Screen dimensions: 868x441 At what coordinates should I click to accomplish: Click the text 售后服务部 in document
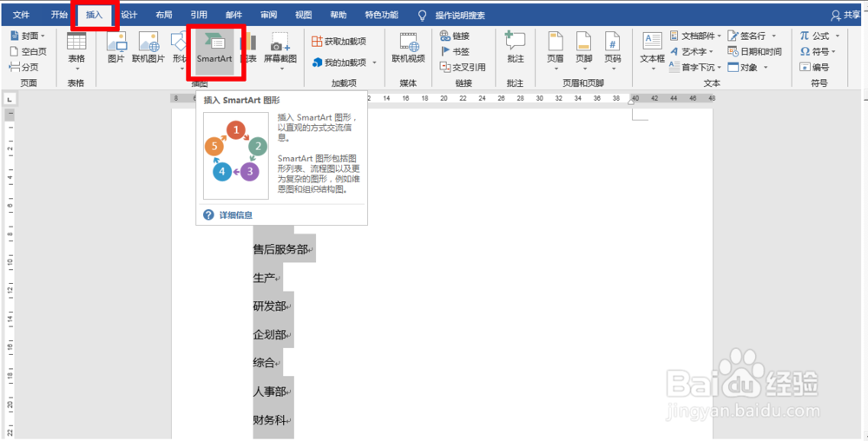(x=280, y=249)
